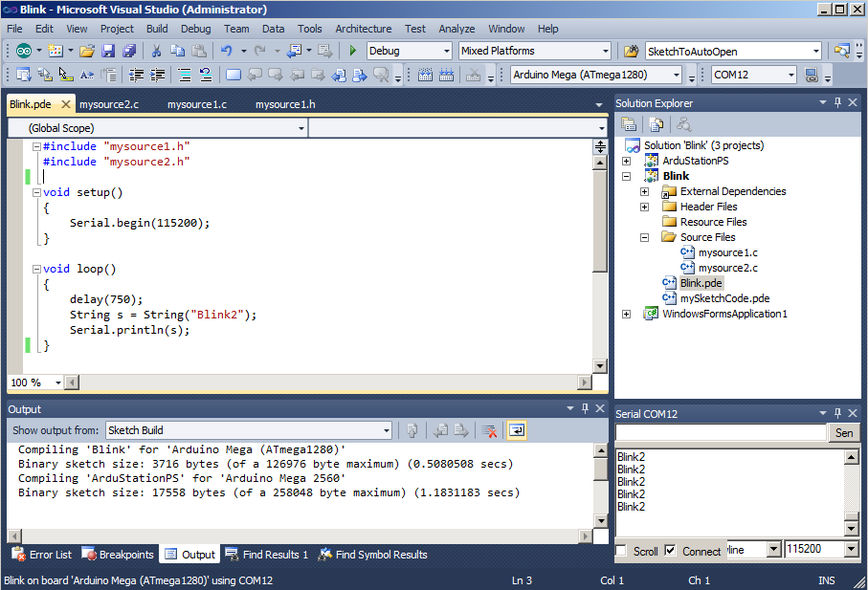Click the Open File folder icon

pos(87,51)
